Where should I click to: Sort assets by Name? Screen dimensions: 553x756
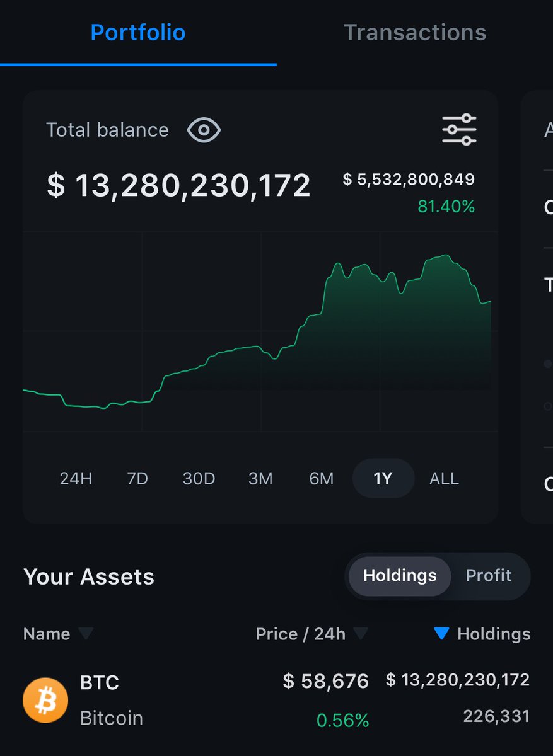57,634
